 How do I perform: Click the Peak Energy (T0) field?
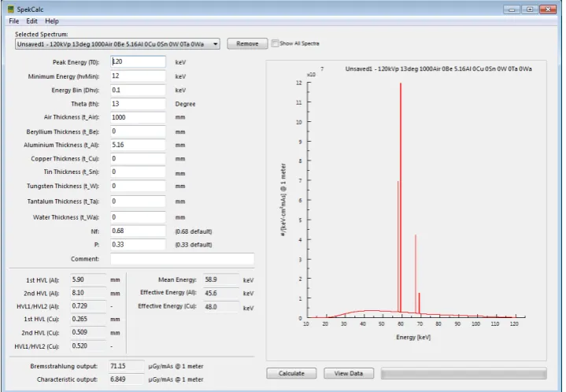[139, 61]
